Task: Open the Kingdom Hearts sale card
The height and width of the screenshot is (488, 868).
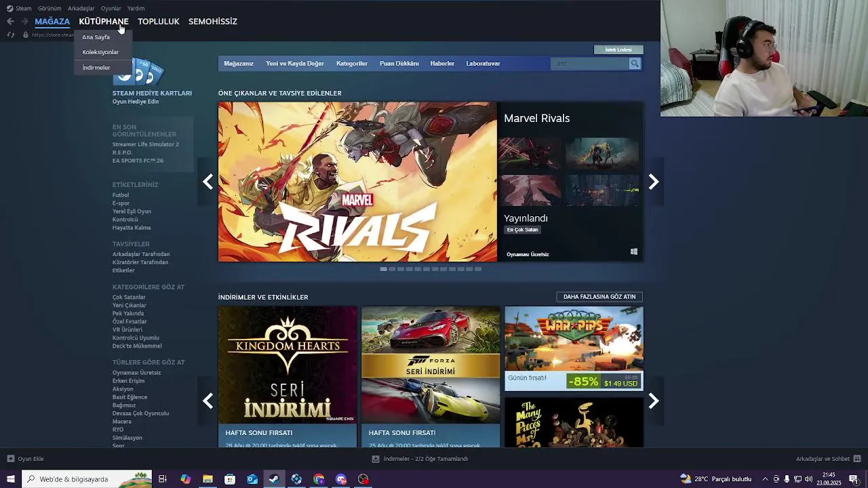Action: (288, 377)
